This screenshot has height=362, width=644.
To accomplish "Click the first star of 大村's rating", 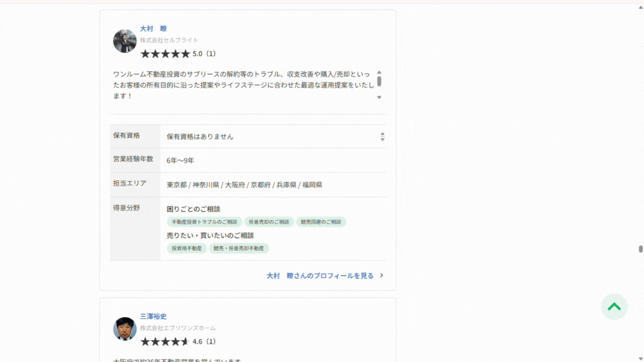I will [x=144, y=54].
